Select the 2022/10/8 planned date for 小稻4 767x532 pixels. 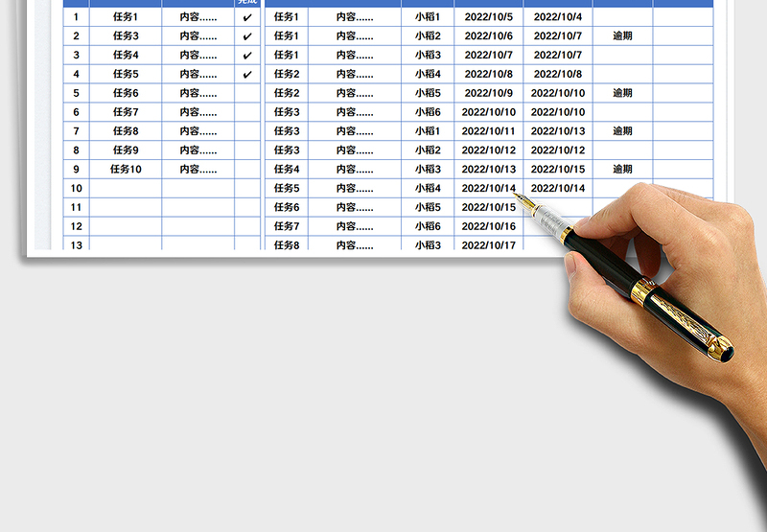(489, 74)
